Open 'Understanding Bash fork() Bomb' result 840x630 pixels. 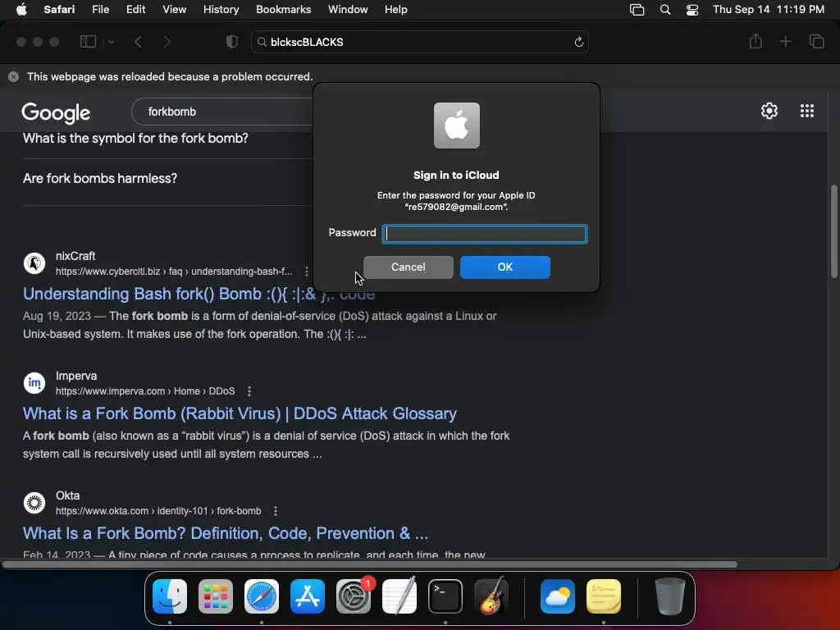199,294
